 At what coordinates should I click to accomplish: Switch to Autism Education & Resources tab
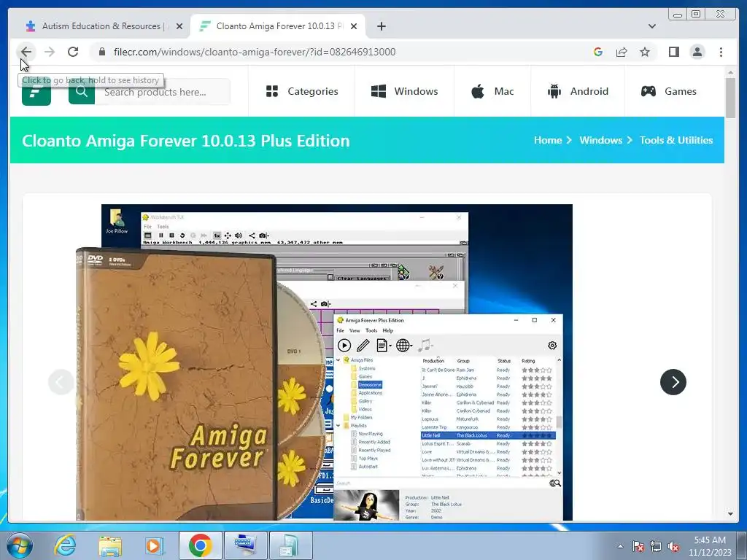point(101,26)
